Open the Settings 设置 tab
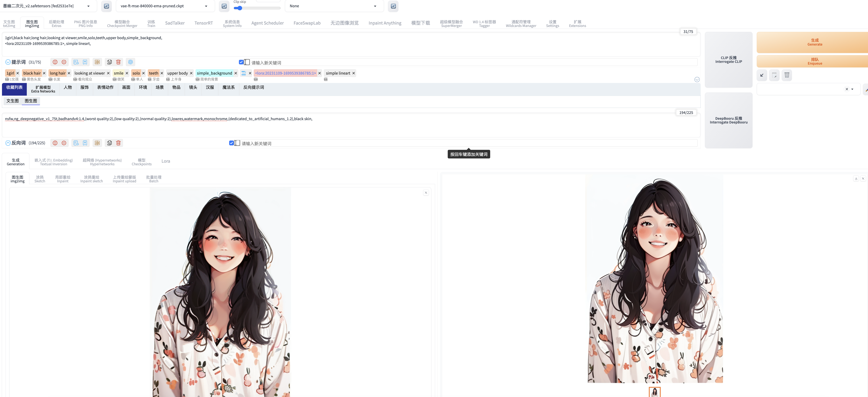Image resolution: width=868 pixels, height=397 pixels. pyautogui.click(x=553, y=24)
